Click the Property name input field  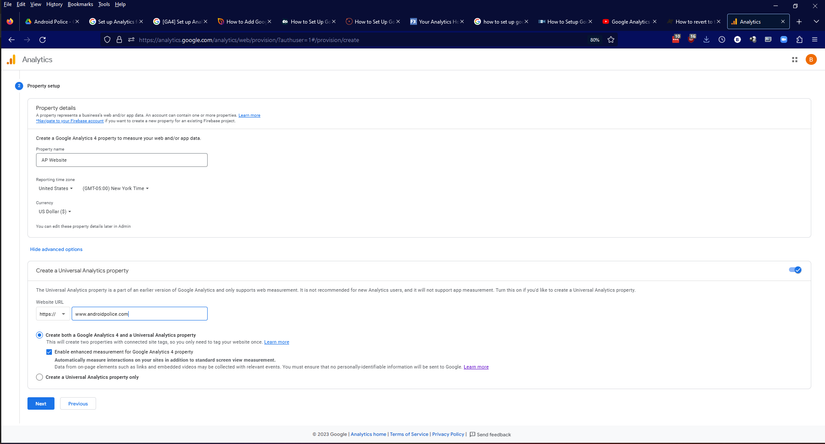click(122, 160)
